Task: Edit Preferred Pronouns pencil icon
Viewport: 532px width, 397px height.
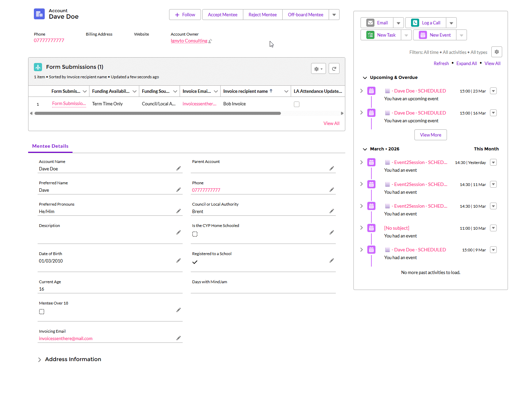Action: point(179,211)
